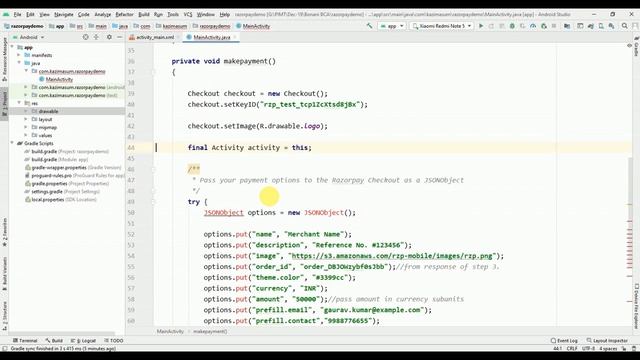Expand the mipmap folder
Viewport: 640px width, 360px height.
click(x=26, y=127)
